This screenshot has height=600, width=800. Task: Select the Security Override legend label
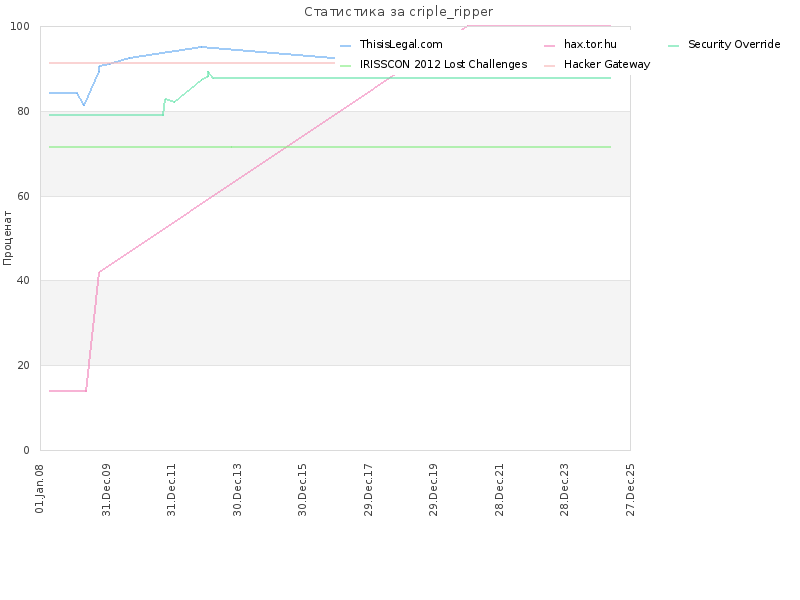(734, 44)
